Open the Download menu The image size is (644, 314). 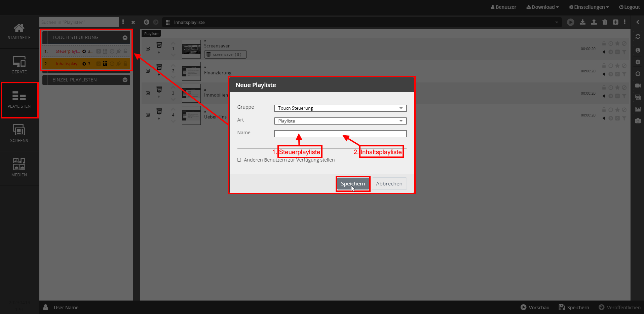542,7
